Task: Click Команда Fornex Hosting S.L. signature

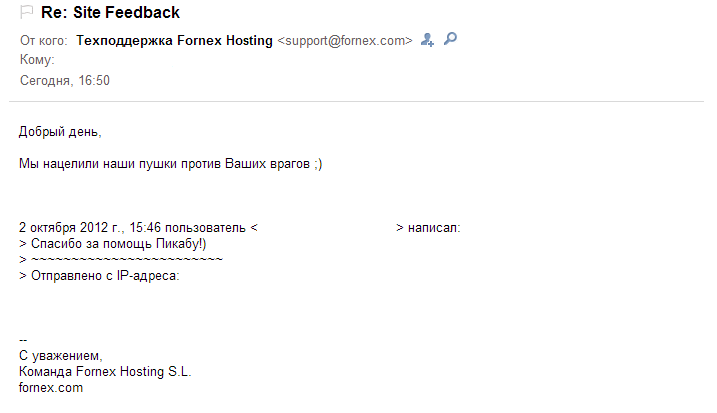Action: [x=105, y=372]
